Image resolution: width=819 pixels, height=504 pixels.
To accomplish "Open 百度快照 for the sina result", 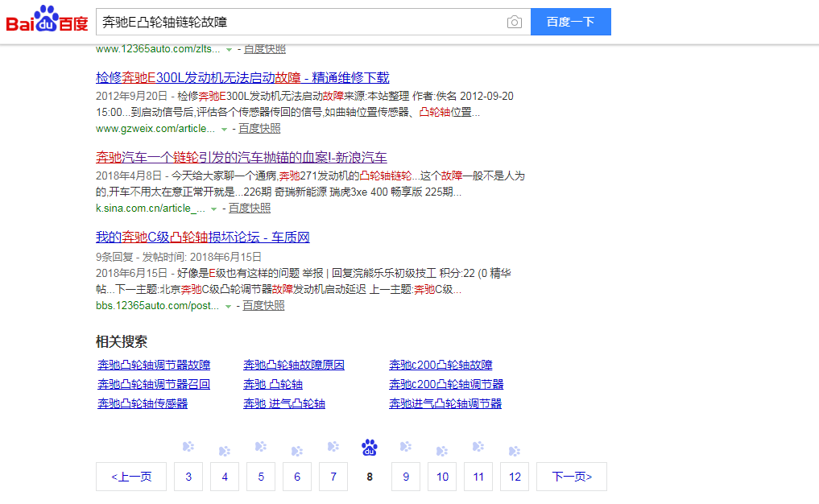I will pyautogui.click(x=250, y=208).
